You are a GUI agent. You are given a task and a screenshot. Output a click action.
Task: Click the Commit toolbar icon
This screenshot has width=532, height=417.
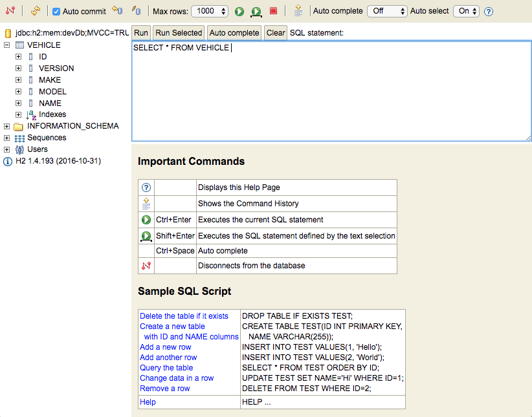coord(137,10)
